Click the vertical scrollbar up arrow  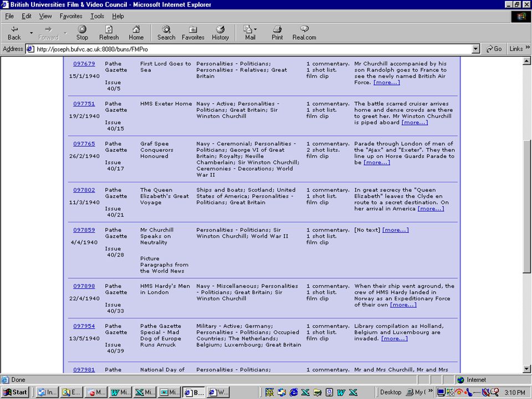[526, 61]
